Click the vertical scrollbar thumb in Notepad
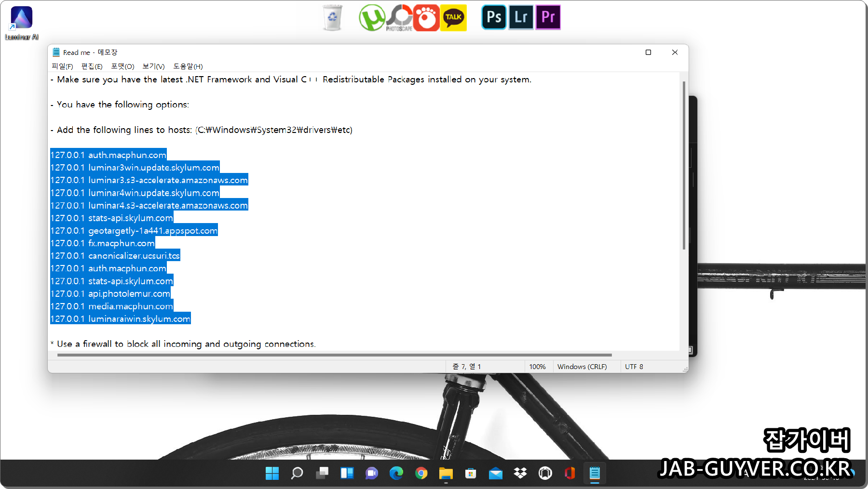Image resolution: width=868 pixels, height=489 pixels. tap(684, 165)
